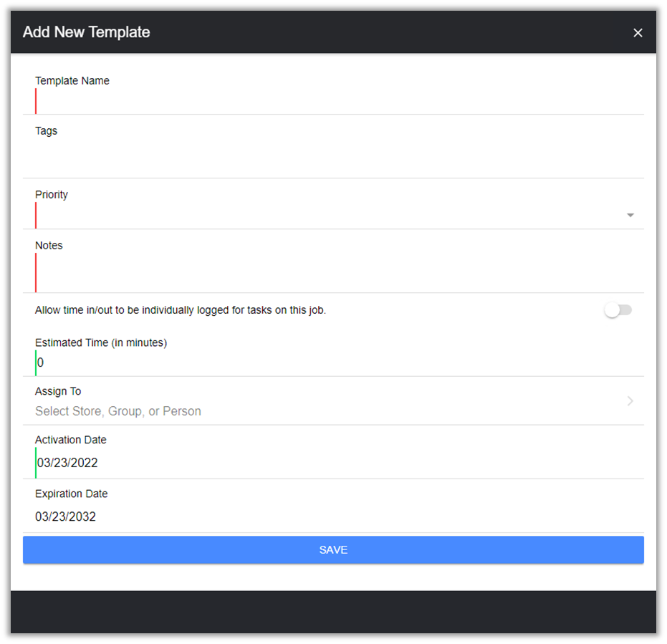Click the "Estimated Time (in minutes)" label
The width and height of the screenshot is (667, 644).
click(x=101, y=342)
